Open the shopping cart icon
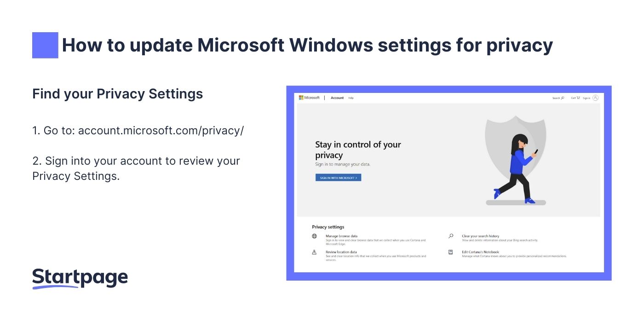This screenshot has width=644, height=322. click(578, 98)
